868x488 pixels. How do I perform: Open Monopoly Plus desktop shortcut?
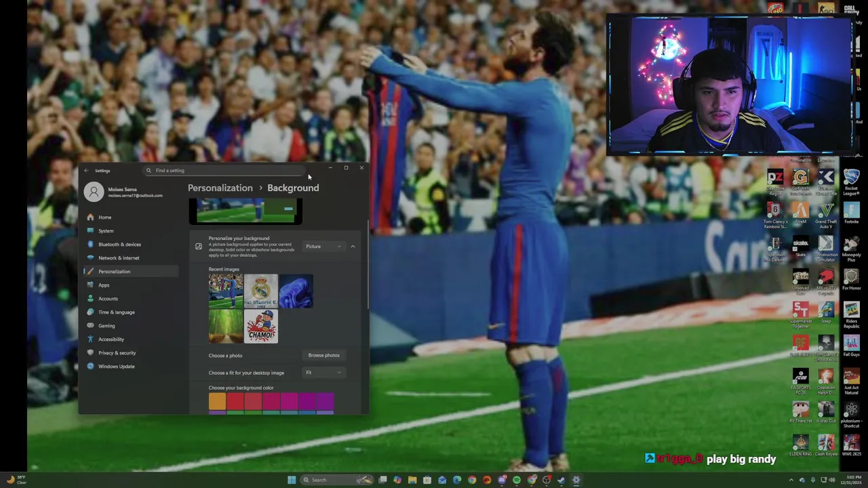[x=851, y=249]
